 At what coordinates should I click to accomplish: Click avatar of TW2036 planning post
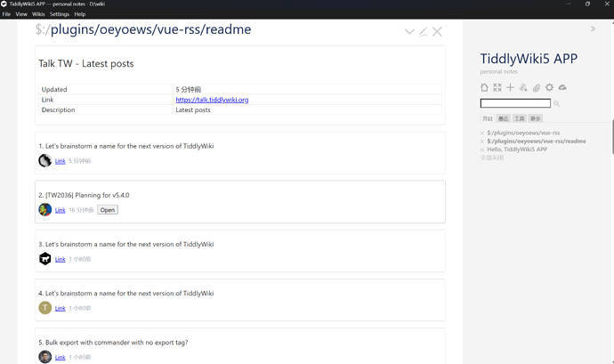pyautogui.click(x=45, y=210)
